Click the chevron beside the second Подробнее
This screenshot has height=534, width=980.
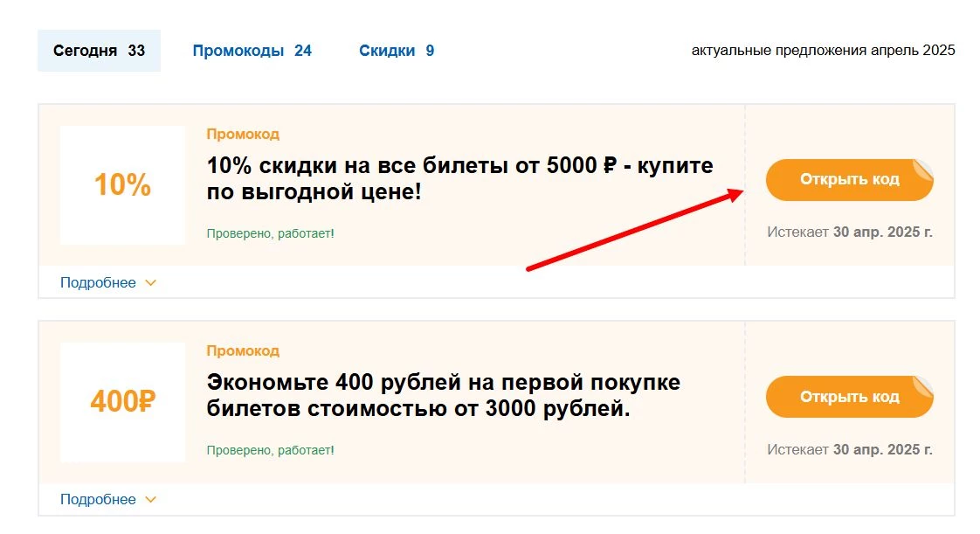[x=152, y=499]
